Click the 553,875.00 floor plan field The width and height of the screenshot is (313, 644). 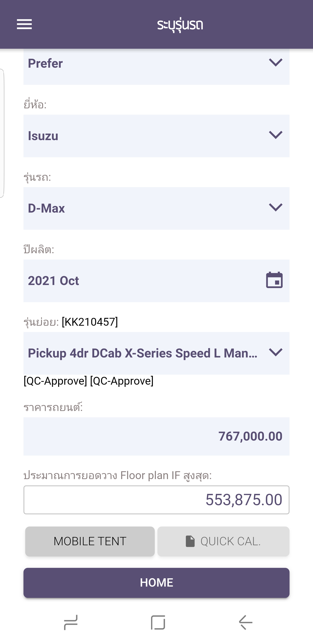[156, 500]
